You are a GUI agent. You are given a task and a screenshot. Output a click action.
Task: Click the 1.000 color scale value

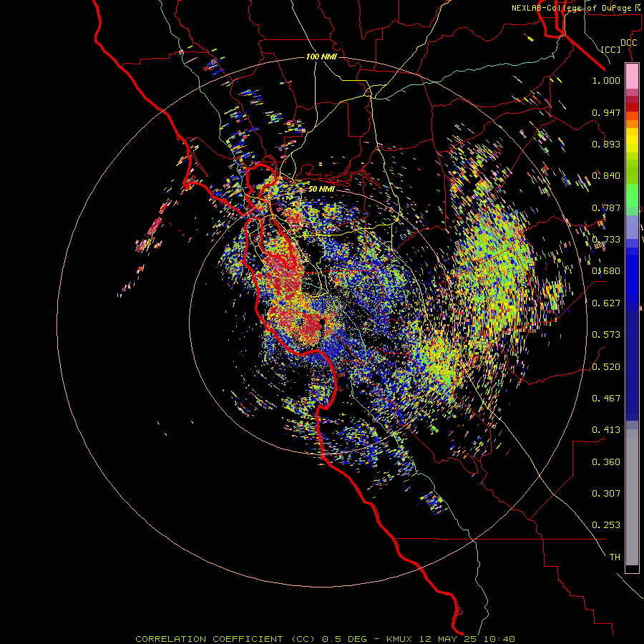[606, 80]
